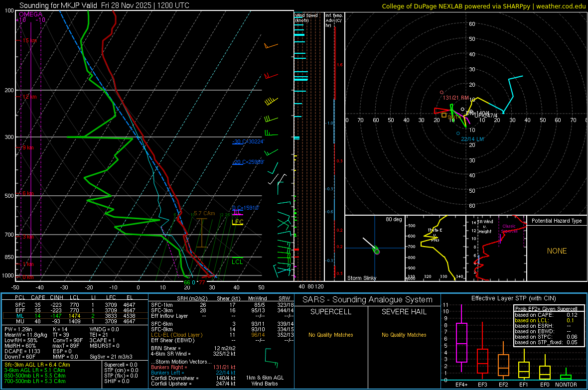Select the SFC-1km kinematics row
588x390 pixels.
pyautogui.click(x=222, y=305)
